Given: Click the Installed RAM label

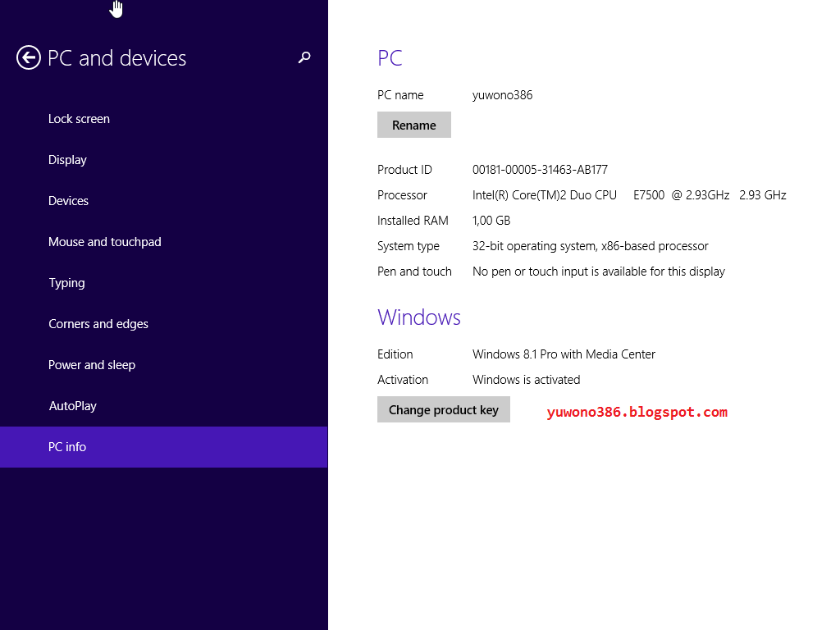Looking at the screenshot, I should pyautogui.click(x=413, y=221).
